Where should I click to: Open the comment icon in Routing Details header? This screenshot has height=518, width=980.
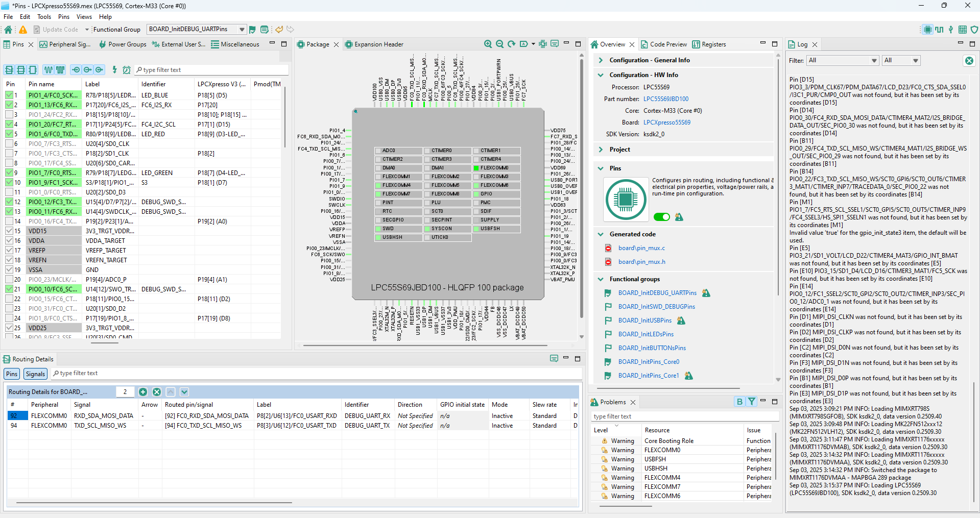[554, 359]
